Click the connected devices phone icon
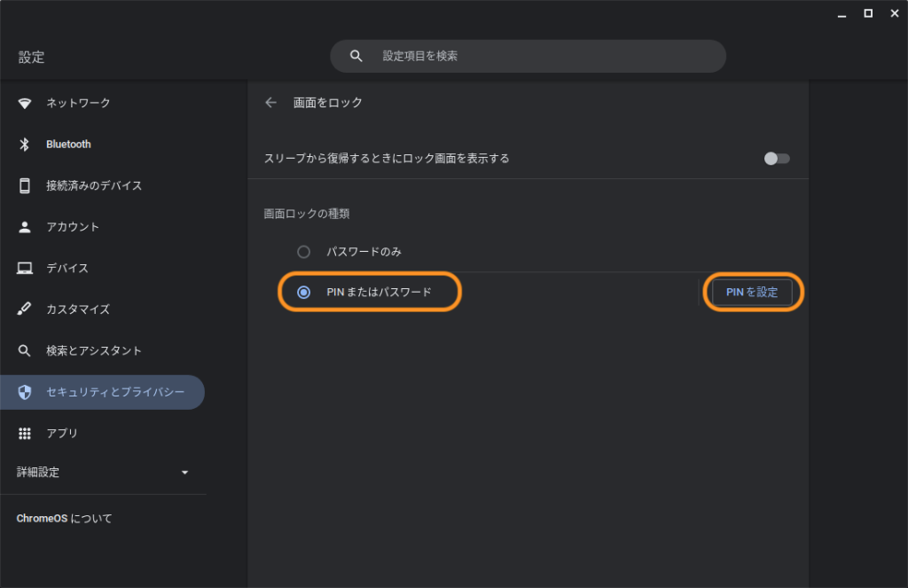 (x=24, y=185)
